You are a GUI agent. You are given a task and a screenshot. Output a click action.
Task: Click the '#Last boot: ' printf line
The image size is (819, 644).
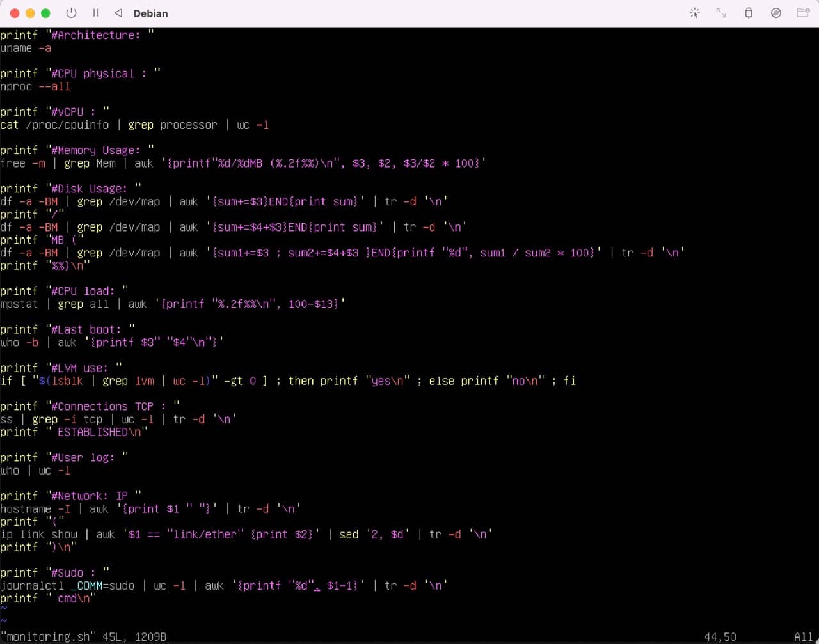tap(67, 329)
